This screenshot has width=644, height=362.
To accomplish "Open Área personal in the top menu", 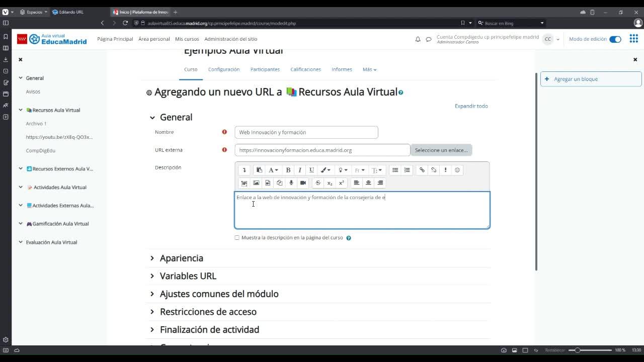I will click(x=154, y=39).
